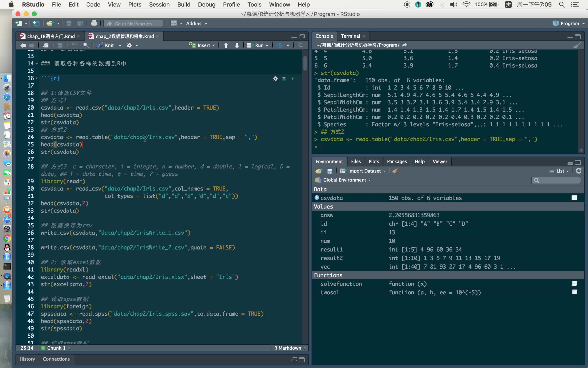Click the volume icon in menu bar

[453, 4]
